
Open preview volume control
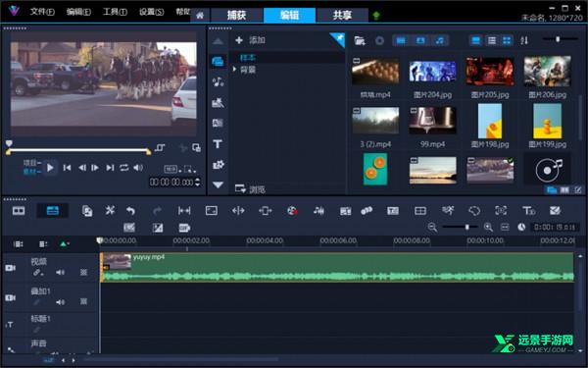coord(138,168)
